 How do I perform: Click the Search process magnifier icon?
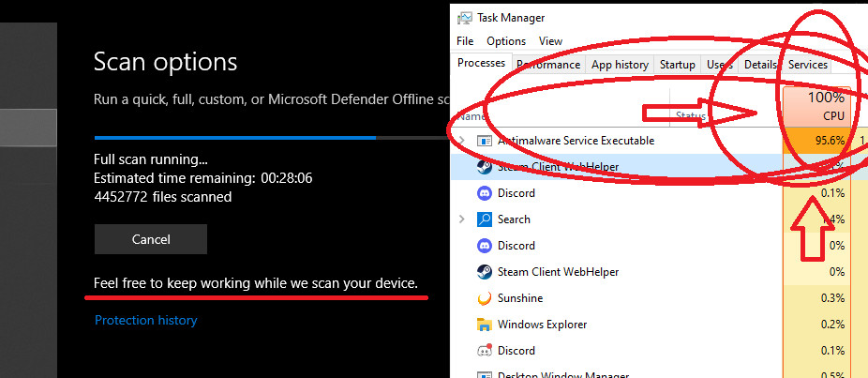485,219
